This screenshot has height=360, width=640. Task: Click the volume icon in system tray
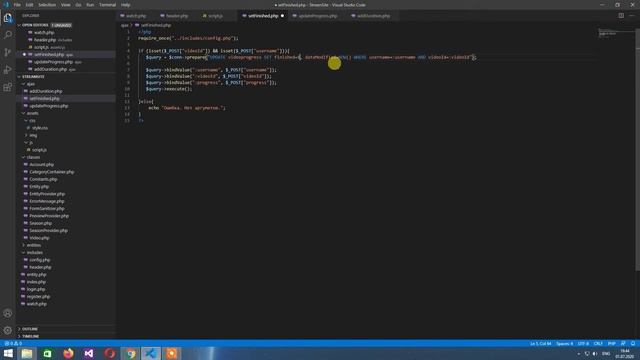pos(595,353)
